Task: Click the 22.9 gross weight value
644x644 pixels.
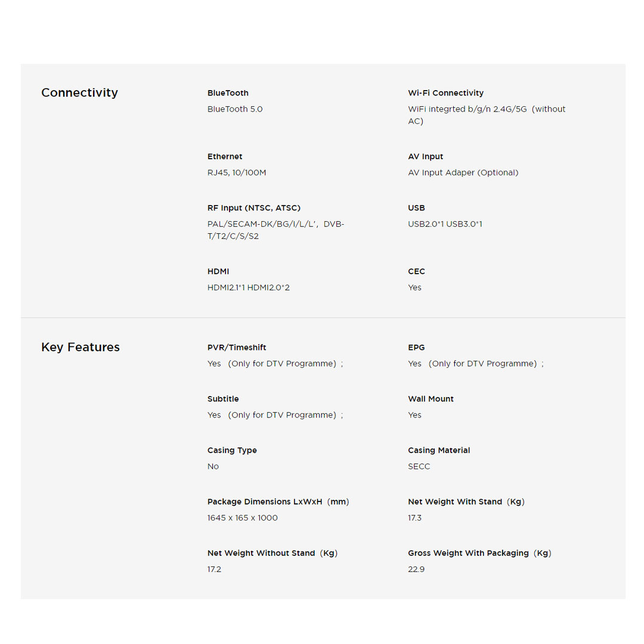Action: click(416, 569)
